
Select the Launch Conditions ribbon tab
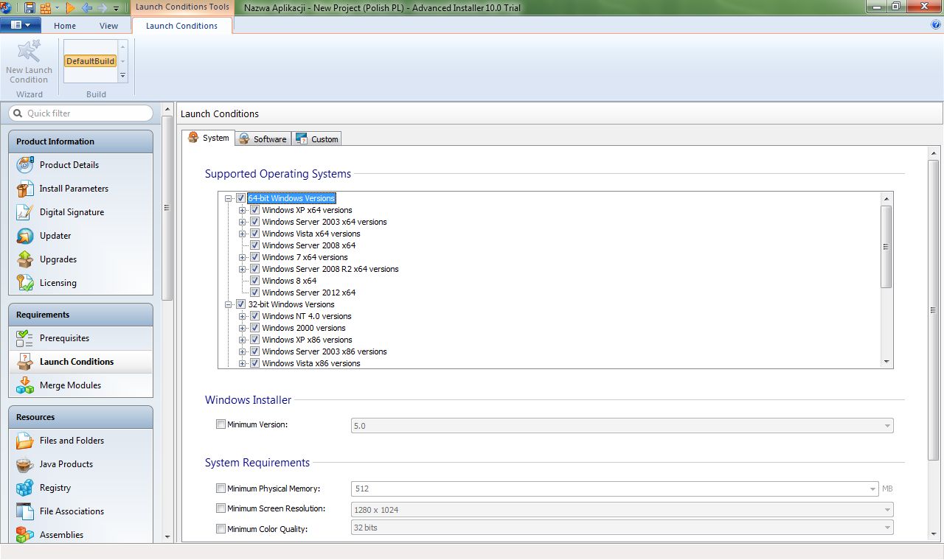coord(181,26)
